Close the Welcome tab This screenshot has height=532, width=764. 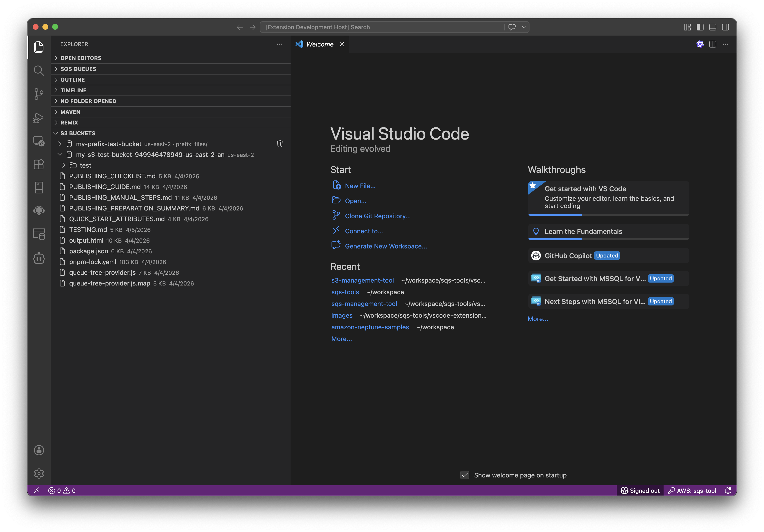342,44
